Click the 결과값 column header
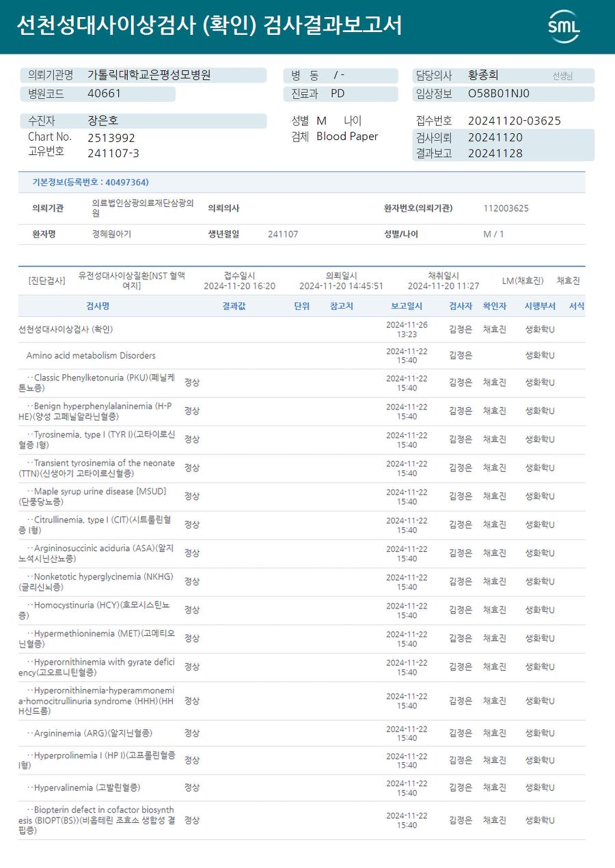The image size is (615, 868). (234, 306)
